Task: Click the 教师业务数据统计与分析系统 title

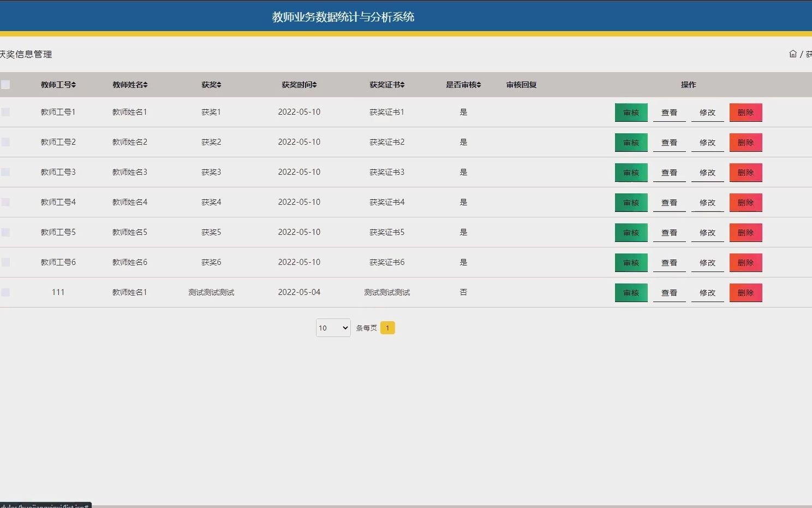Action: [343, 17]
